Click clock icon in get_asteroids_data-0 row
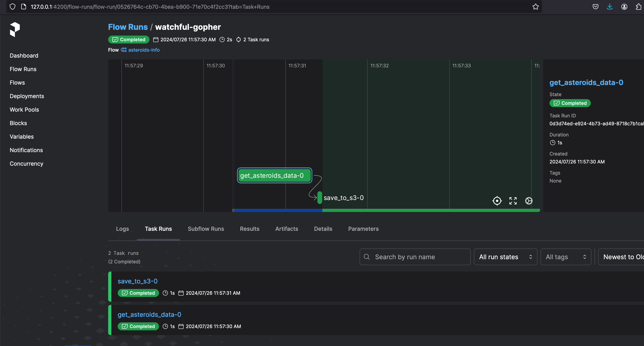 165,326
